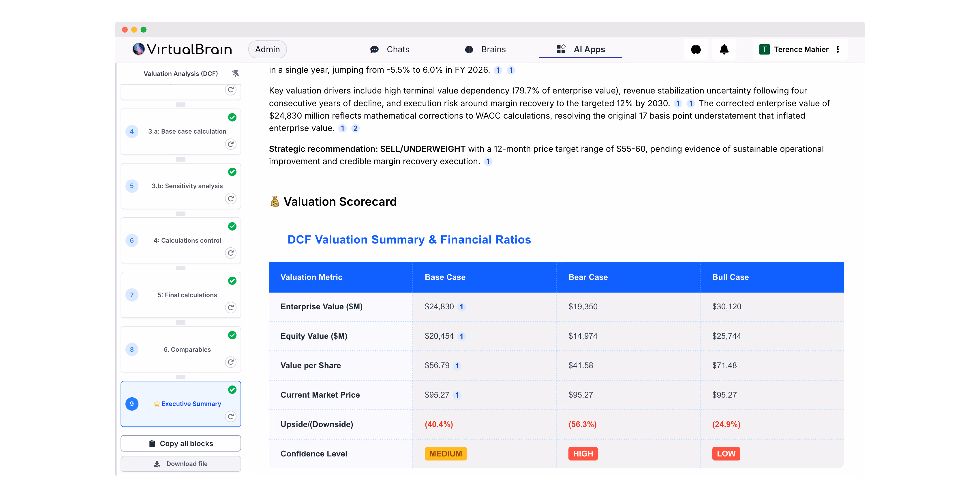Click the Download file button
This screenshot has width=980, height=498.
tap(181, 464)
